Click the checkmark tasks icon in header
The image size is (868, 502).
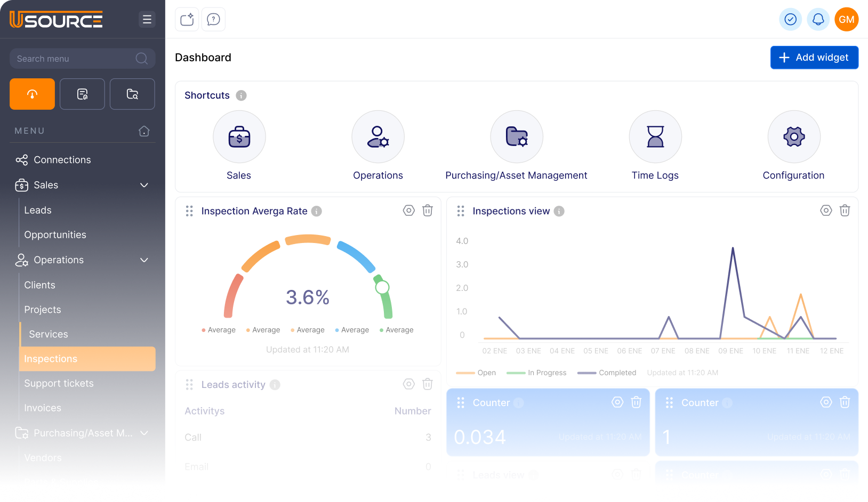[791, 20]
